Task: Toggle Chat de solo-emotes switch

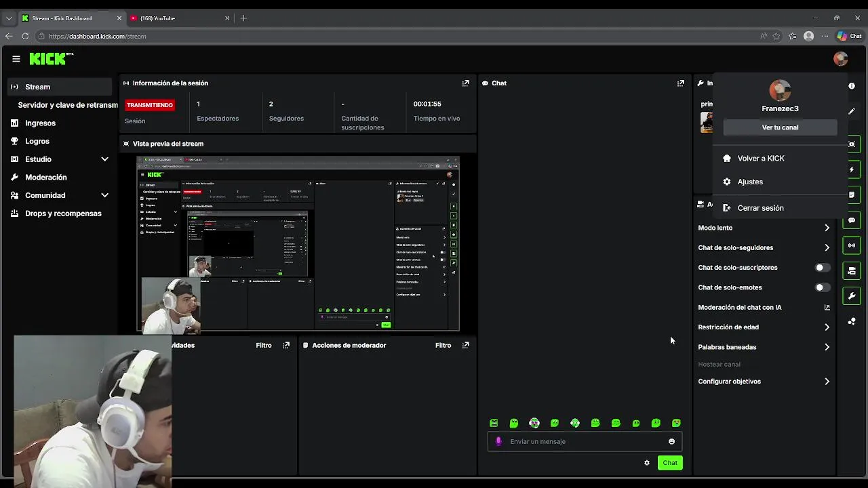Action: (822, 287)
